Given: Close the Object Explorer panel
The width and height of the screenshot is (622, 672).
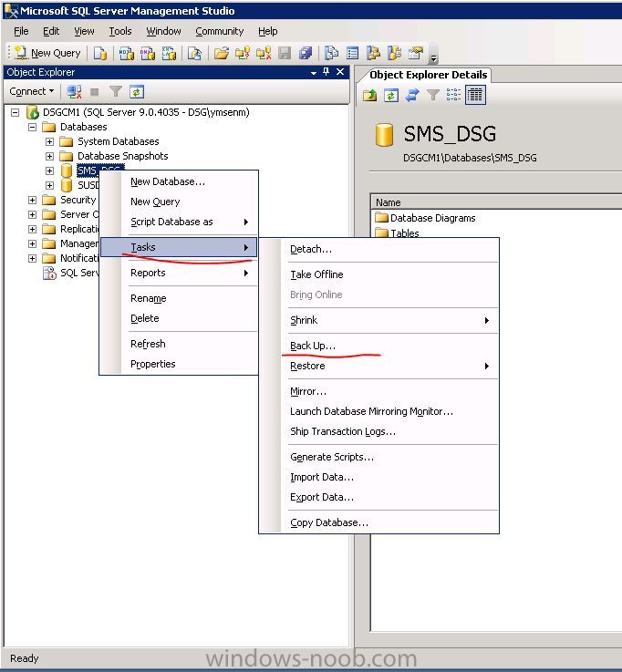Looking at the screenshot, I should (x=340, y=71).
